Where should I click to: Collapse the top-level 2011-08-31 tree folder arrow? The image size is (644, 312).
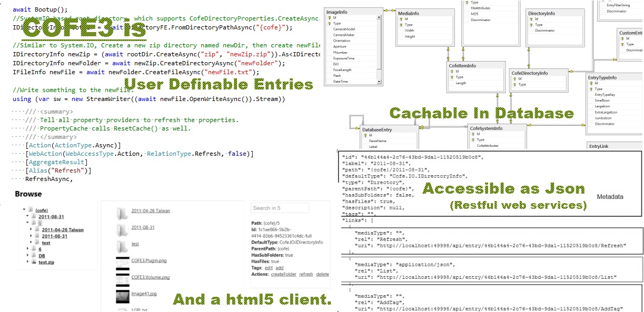(27, 216)
